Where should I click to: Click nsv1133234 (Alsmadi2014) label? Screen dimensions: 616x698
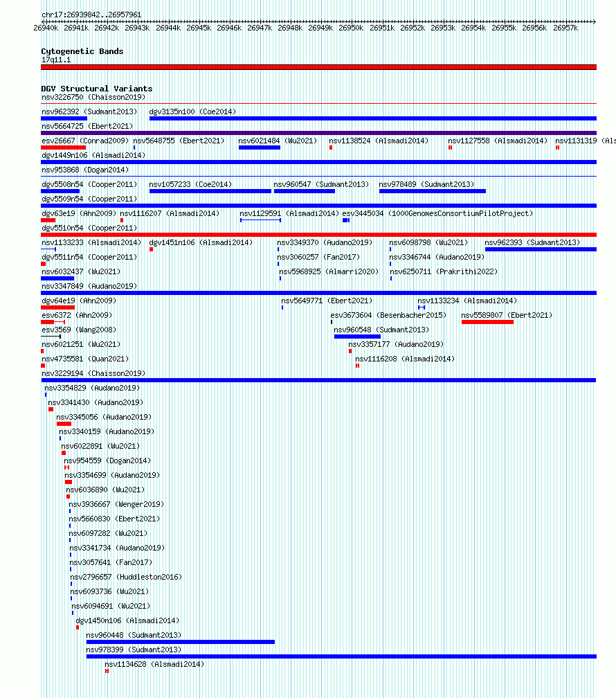(x=467, y=301)
